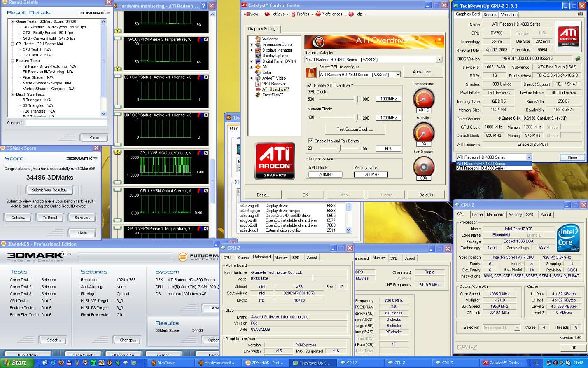
Task: Launch Internet Explorer from quick launch
Action: pyautogui.click(x=53, y=363)
